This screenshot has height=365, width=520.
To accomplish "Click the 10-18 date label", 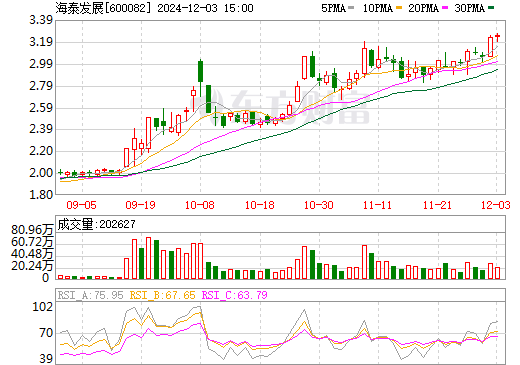I will click(x=260, y=205).
